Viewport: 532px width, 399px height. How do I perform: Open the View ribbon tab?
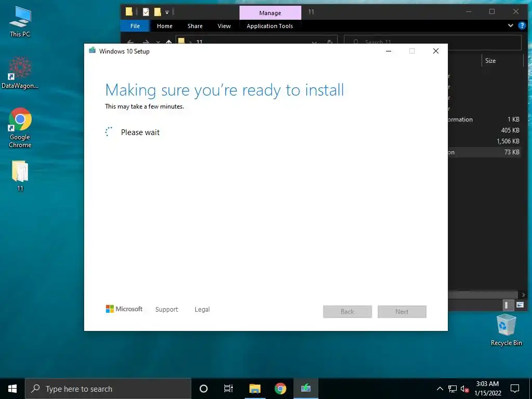tap(224, 26)
